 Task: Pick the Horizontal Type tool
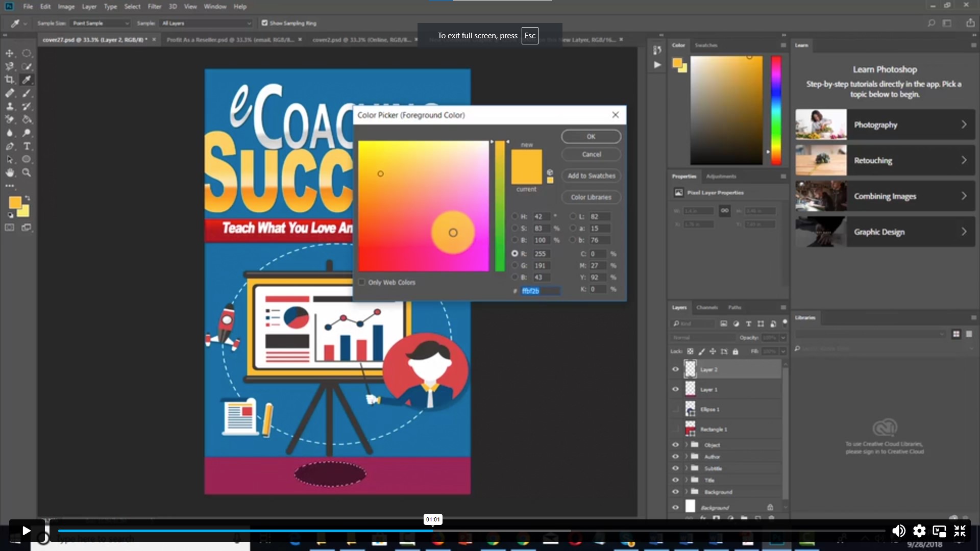pos(27,146)
